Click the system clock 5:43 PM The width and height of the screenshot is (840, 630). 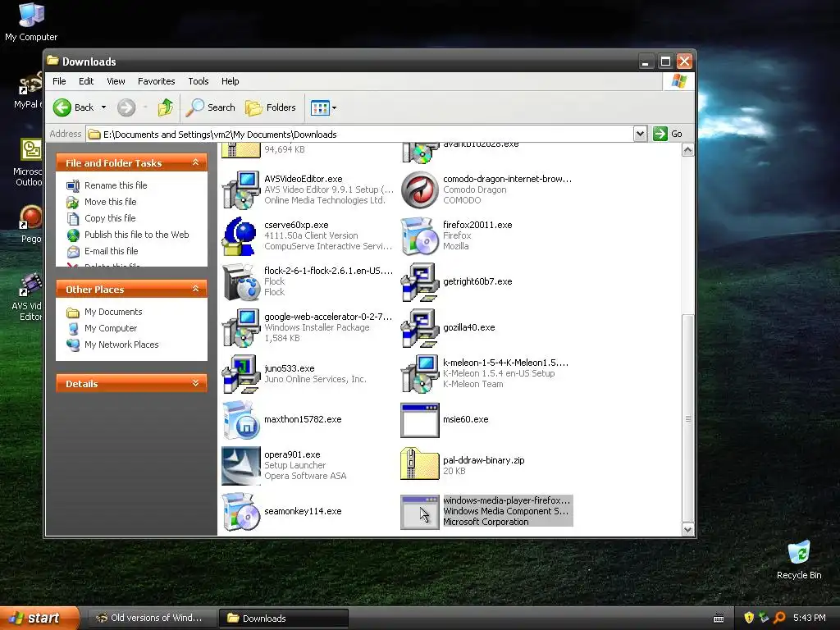810,618
